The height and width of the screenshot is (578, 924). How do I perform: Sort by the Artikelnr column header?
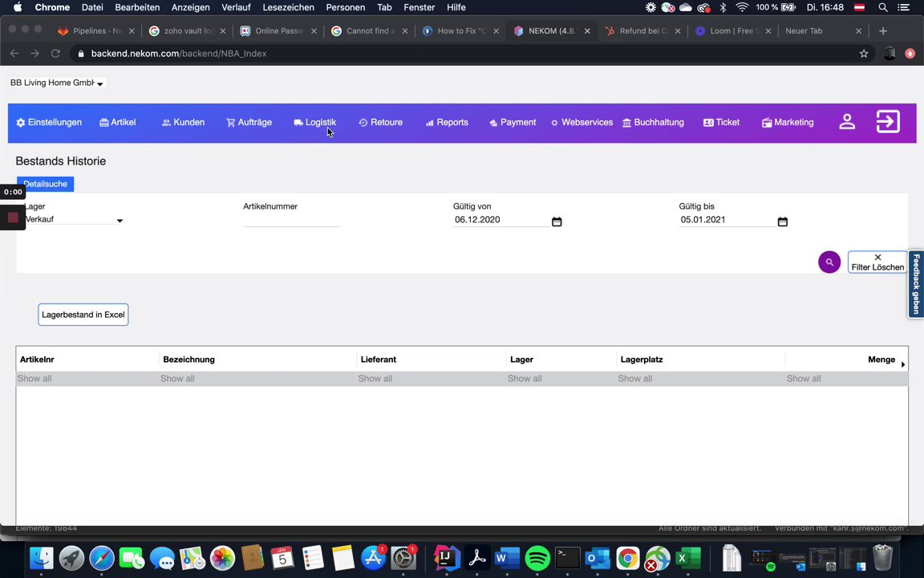37,359
